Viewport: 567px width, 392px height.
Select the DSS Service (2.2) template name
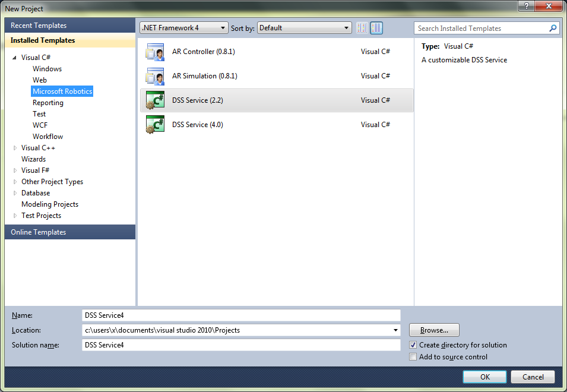198,100
